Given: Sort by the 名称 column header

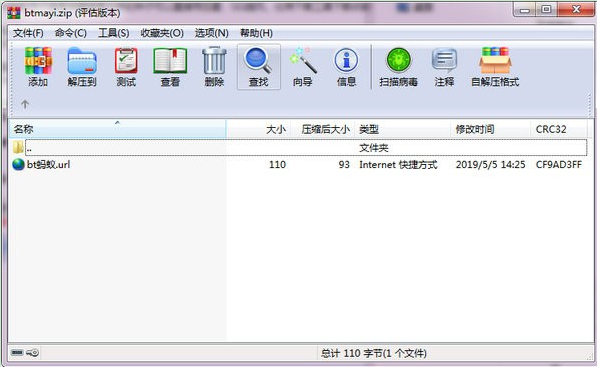Looking at the screenshot, I should pos(117,129).
